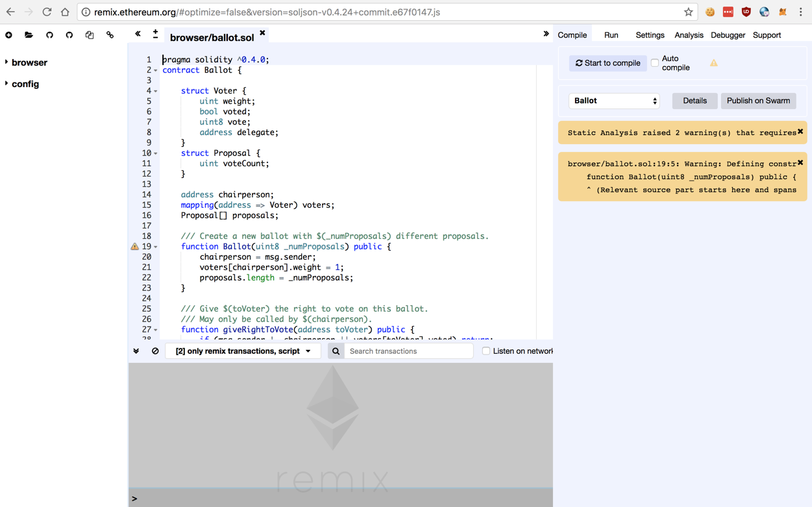
Task: Open the only remix transactions filter dropdown
Action: (243, 351)
